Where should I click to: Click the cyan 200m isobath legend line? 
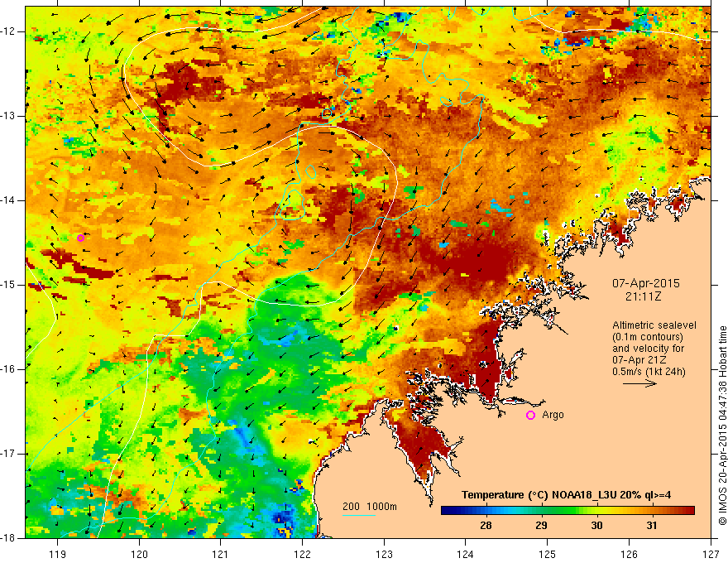359,516
